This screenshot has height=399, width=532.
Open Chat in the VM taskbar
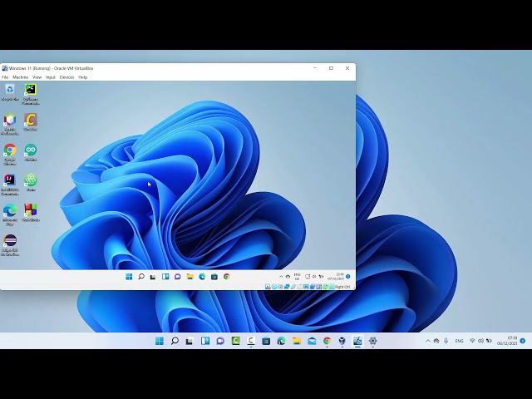coord(178,277)
